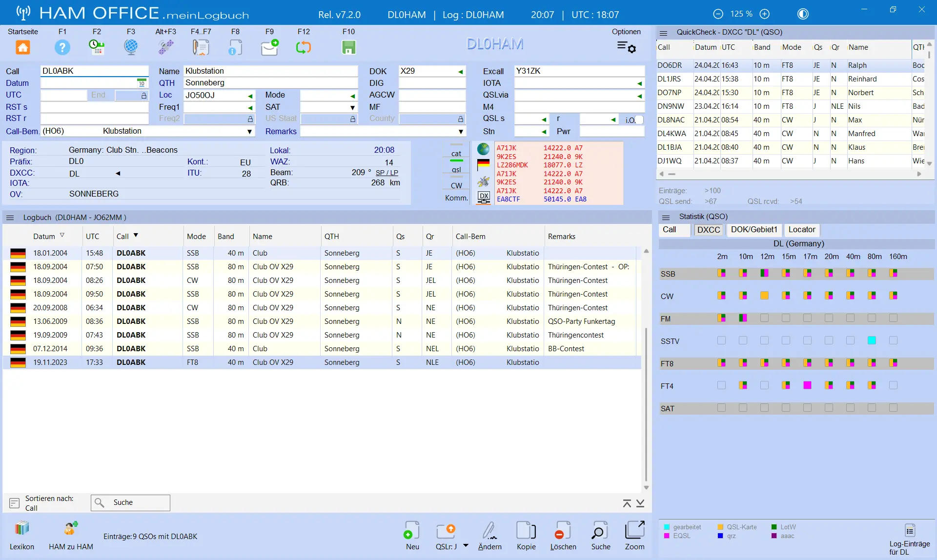Open the Zoom expand icon
This screenshot has width=937, height=560.
pyautogui.click(x=634, y=530)
